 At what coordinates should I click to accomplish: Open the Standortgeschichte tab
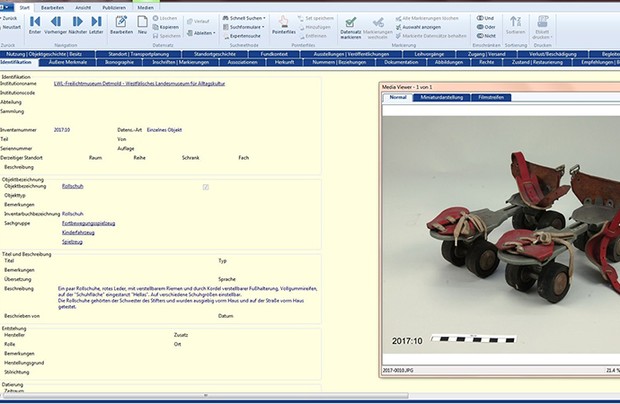(215, 54)
